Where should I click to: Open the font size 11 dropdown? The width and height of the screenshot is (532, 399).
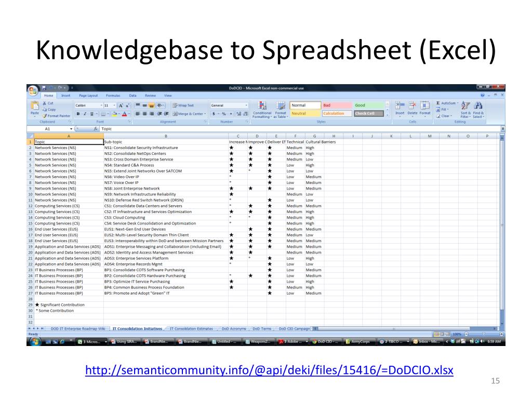click(114, 105)
